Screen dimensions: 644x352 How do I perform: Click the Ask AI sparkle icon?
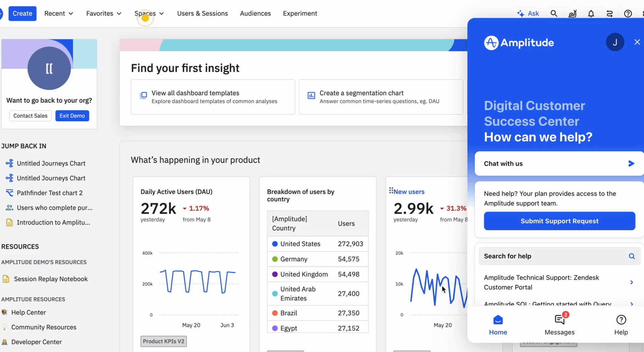pyautogui.click(x=521, y=13)
